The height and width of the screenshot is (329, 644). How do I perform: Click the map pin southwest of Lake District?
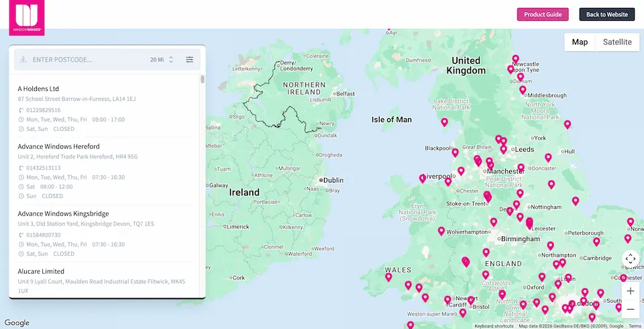click(444, 123)
